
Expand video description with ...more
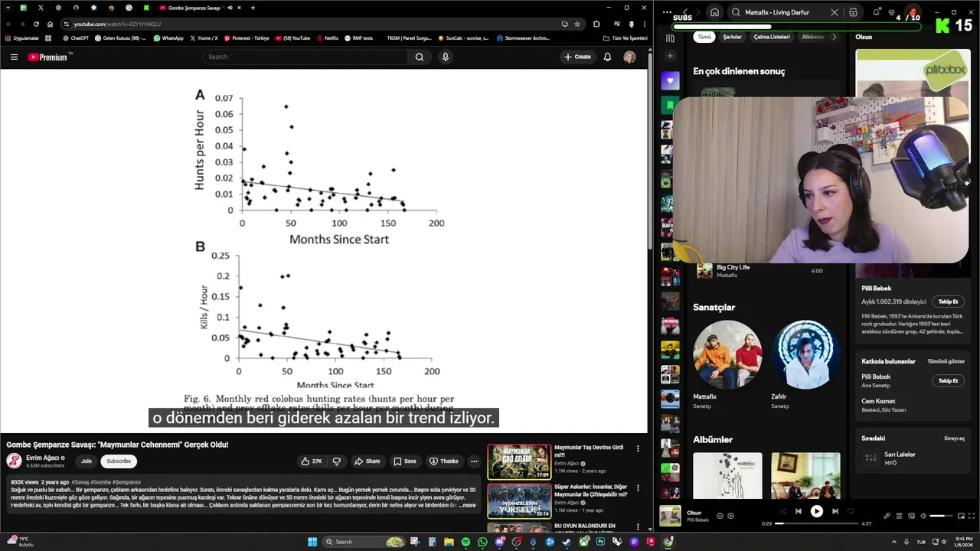pos(467,505)
